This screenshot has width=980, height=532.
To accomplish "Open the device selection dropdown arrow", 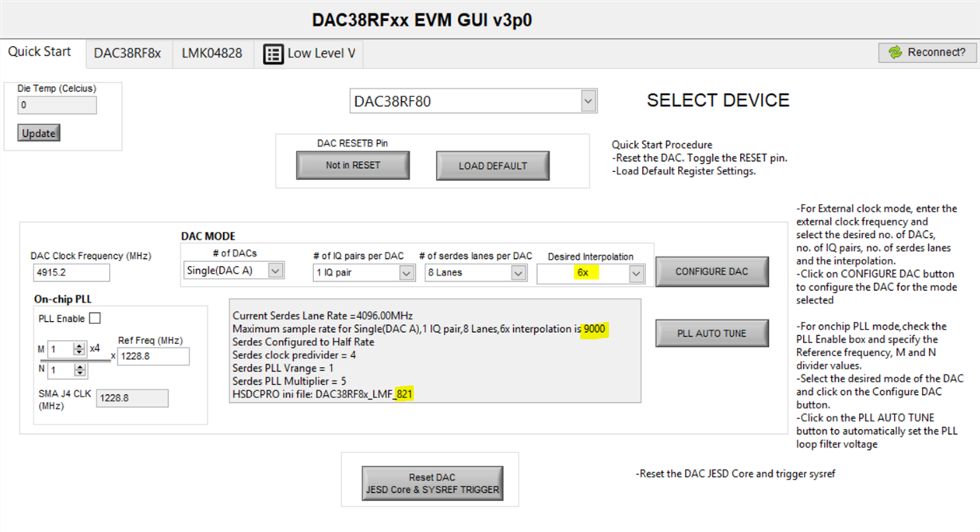I will (588, 101).
